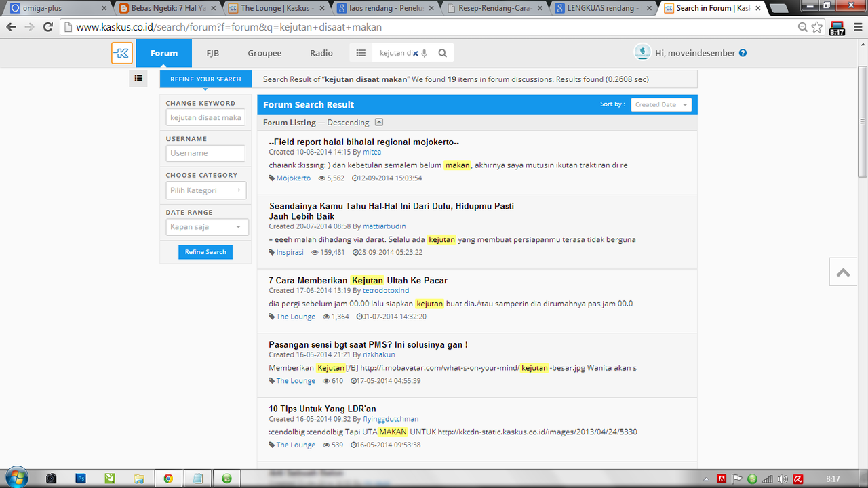This screenshot has width=868, height=488.
Task: Reload the page with the refresh icon
Action: 48,27
